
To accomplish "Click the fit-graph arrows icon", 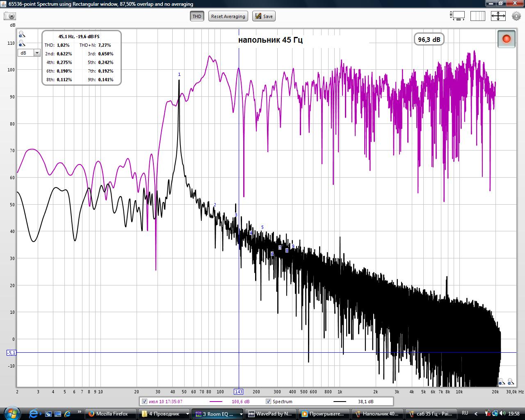I will point(498,16).
